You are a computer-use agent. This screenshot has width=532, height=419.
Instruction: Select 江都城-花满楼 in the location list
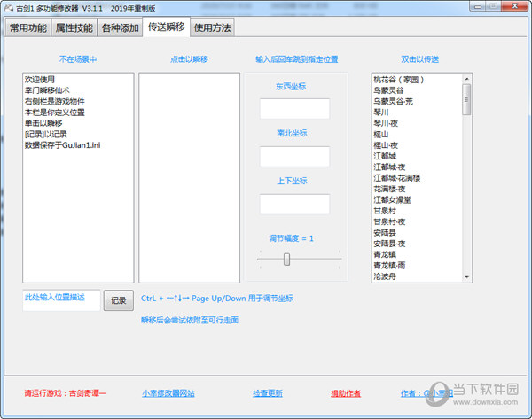pos(403,178)
